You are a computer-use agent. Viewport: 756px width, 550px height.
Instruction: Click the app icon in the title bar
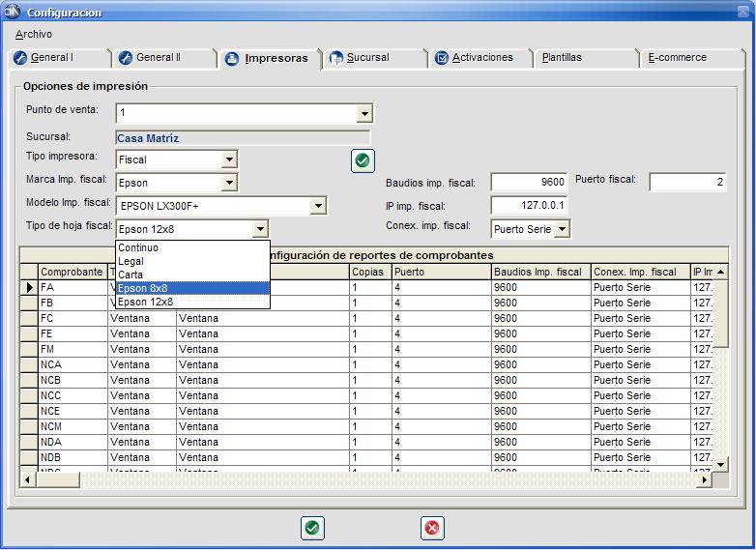coord(12,11)
